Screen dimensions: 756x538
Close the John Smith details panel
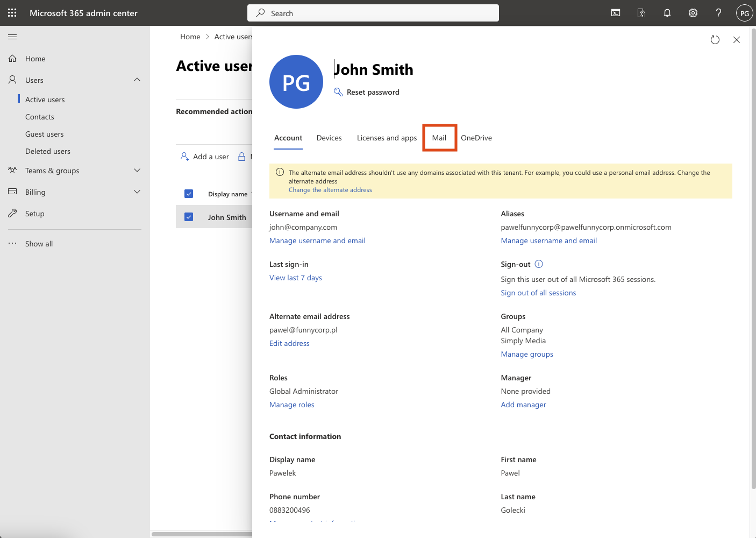point(737,40)
